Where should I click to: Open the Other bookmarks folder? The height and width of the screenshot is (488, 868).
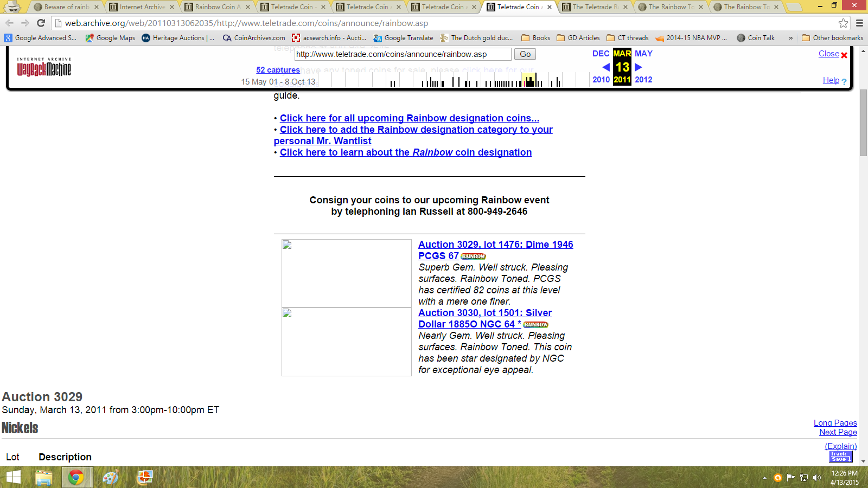pyautogui.click(x=832, y=38)
